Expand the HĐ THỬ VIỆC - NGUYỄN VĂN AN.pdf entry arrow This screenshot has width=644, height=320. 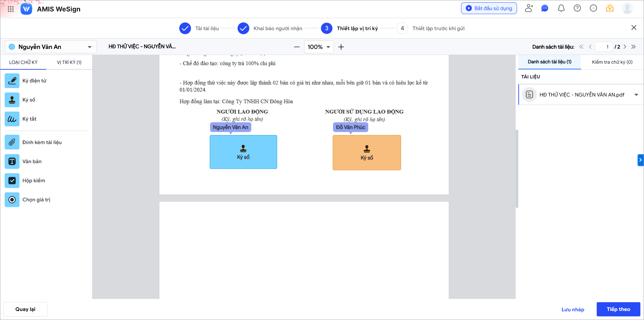[636, 95]
